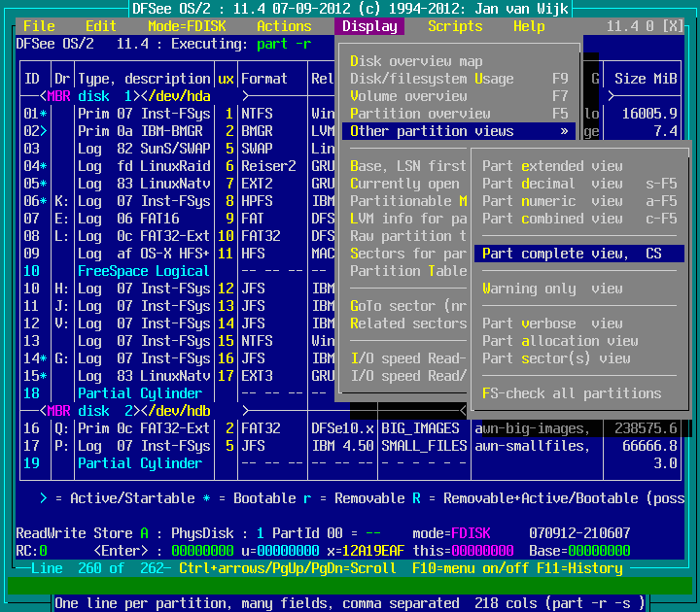This screenshot has height=612, width=700.
Task: Choose Part extended view
Action: [552, 166]
